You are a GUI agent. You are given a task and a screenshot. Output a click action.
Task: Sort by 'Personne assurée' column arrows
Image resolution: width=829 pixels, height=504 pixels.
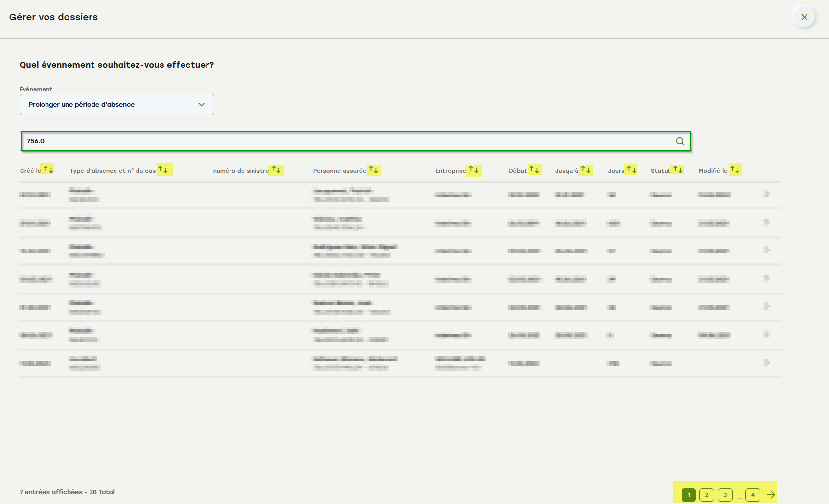pos(374,170)
